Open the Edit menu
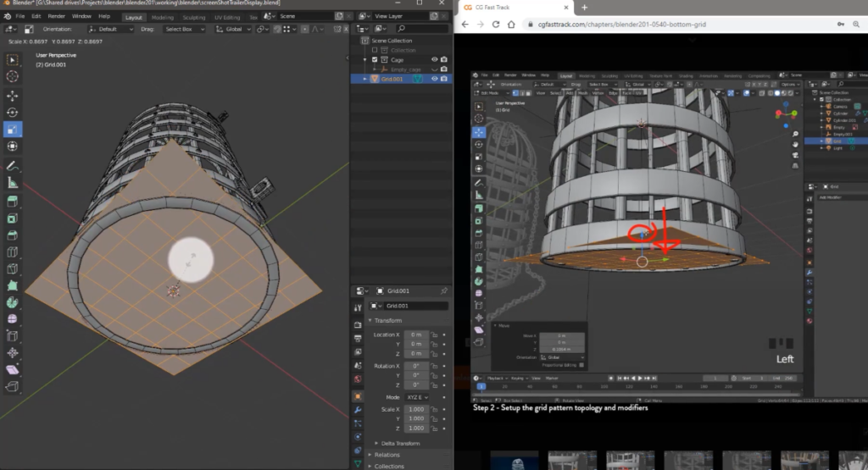The height and width of the screenshot is (470, 868). tap(36, 17)
